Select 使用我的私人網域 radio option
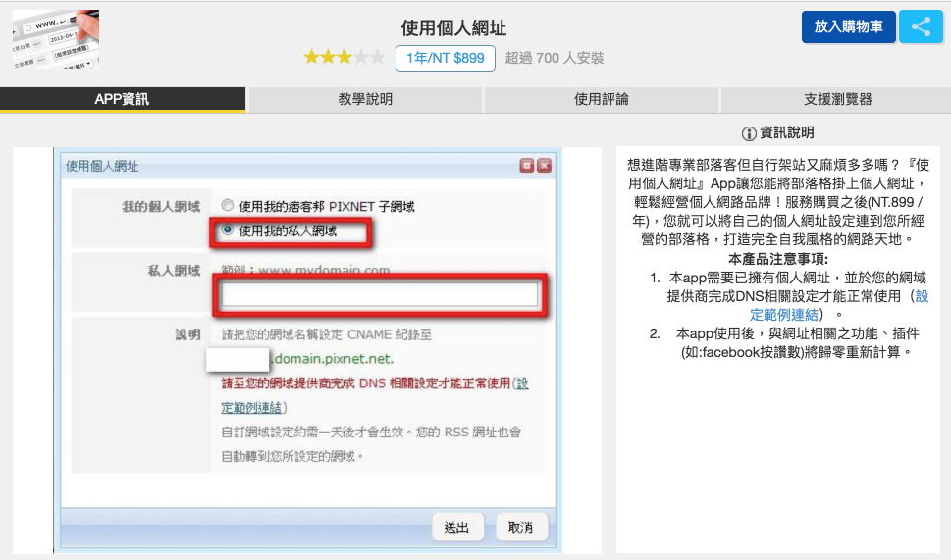951x560 pixels. [x=228, y=229]
